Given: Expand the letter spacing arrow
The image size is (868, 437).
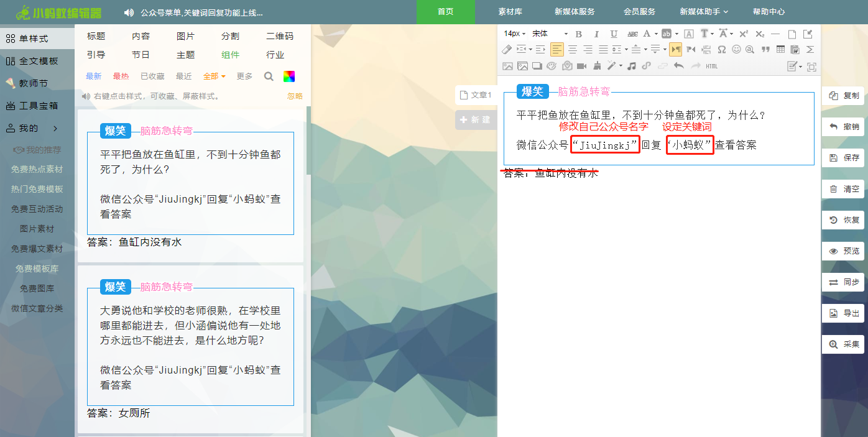Looking at the screenshot, I should [x=731, y=34].
